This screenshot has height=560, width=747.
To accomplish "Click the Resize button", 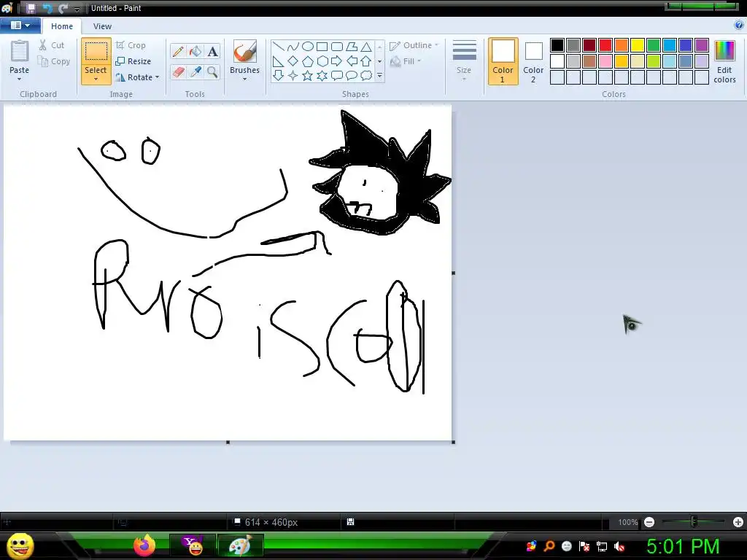I will point(133,61).
